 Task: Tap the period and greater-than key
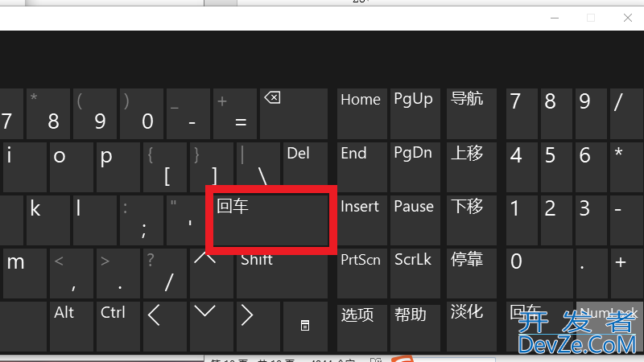(x=118, y=273)
